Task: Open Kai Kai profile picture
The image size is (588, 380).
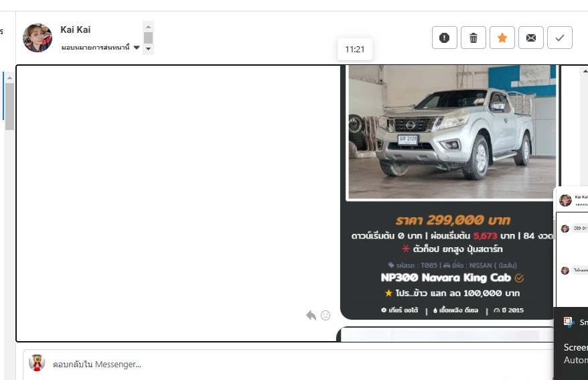Action: (38, 38)
